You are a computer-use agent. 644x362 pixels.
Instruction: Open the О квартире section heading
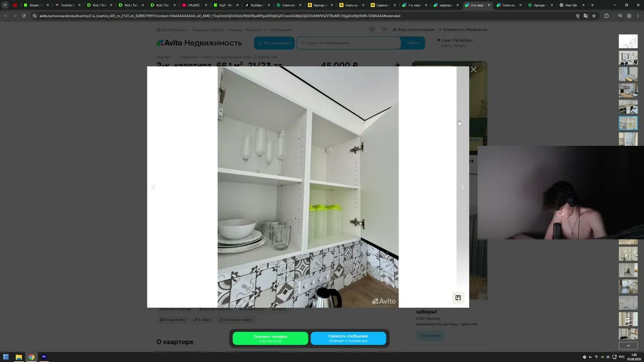click(x=175, y=342)
